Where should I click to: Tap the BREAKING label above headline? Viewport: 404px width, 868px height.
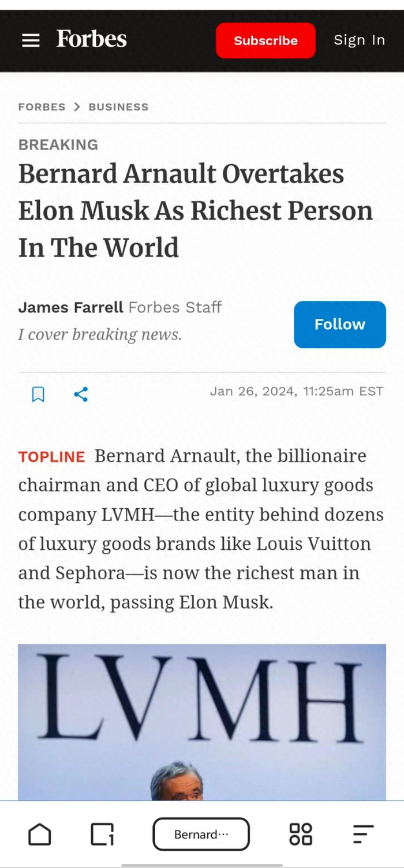(x=58, y=144)
